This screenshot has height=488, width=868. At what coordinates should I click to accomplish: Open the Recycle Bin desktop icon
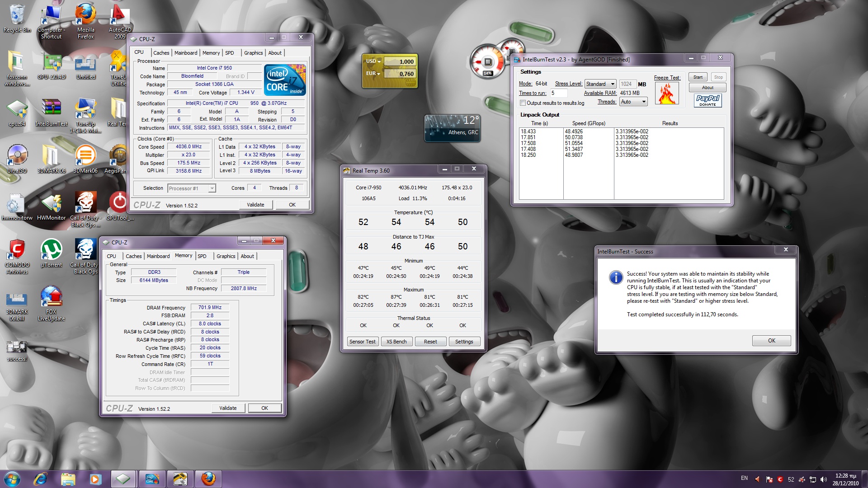pos(17,19)
